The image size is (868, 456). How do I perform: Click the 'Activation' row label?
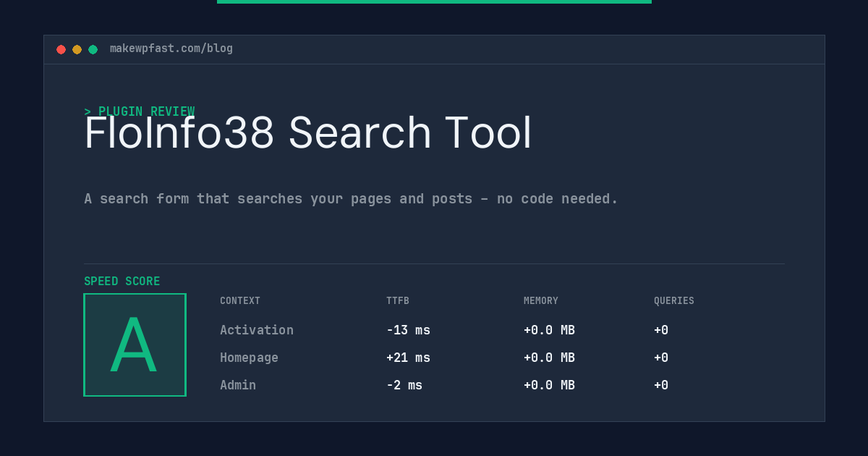257,330
